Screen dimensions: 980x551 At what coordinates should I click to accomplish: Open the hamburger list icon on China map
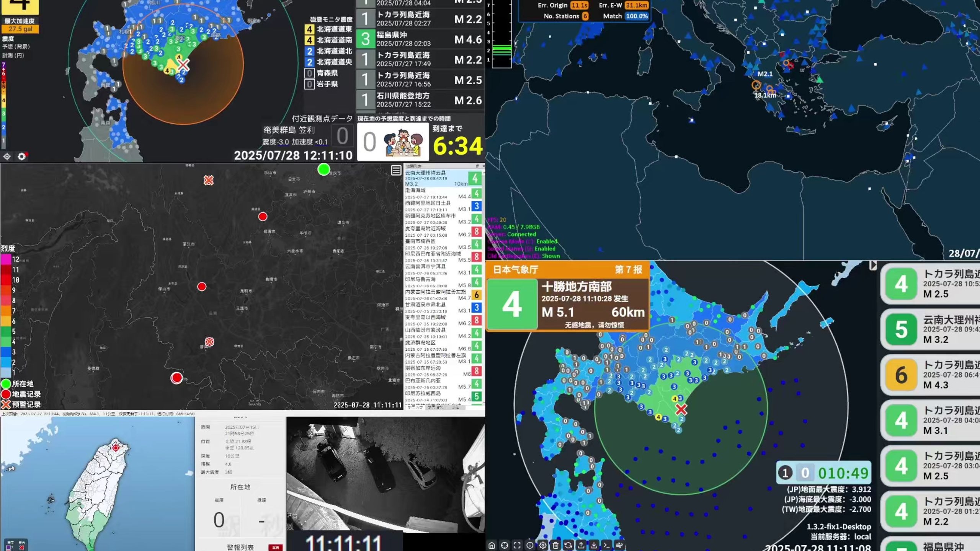[x=396, y=170]
